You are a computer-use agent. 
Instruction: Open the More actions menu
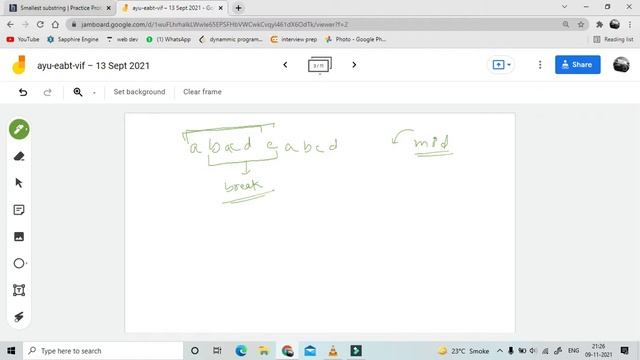(540, 65)
